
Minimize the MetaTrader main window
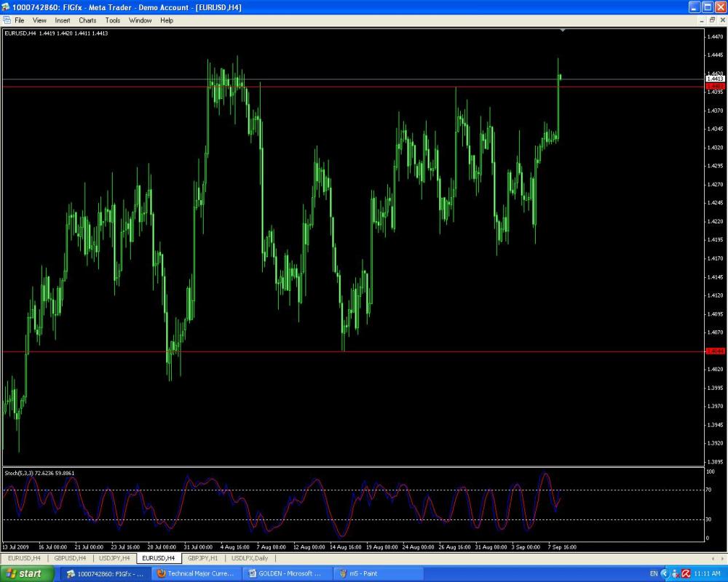694,7
